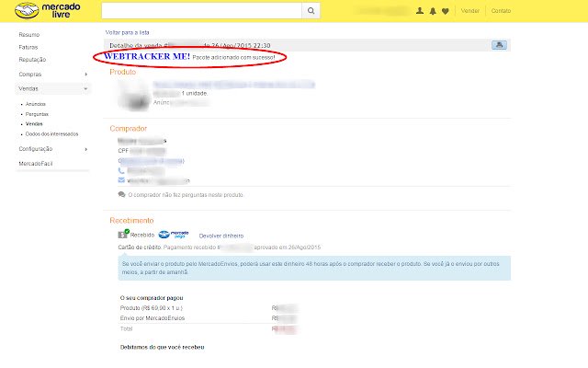The width and height of the screenshot is (588, 368).
Task: Select the Vendas sub-item
Action: click(34, 124)
